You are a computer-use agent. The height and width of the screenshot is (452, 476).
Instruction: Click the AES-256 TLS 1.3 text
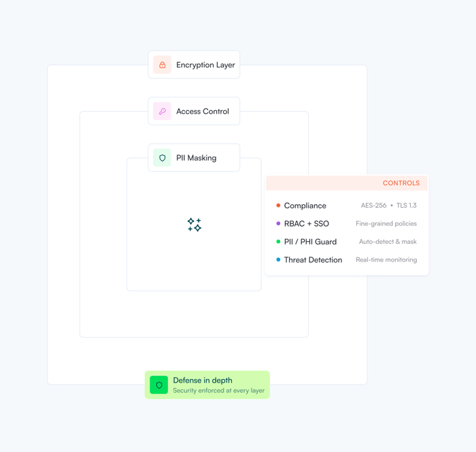[388, 206]
